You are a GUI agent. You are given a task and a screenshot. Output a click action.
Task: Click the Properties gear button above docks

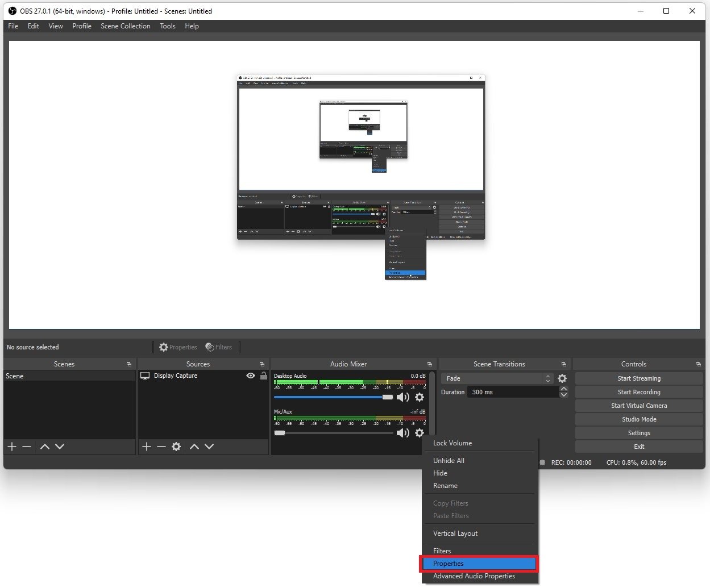[x=178, y=347]
